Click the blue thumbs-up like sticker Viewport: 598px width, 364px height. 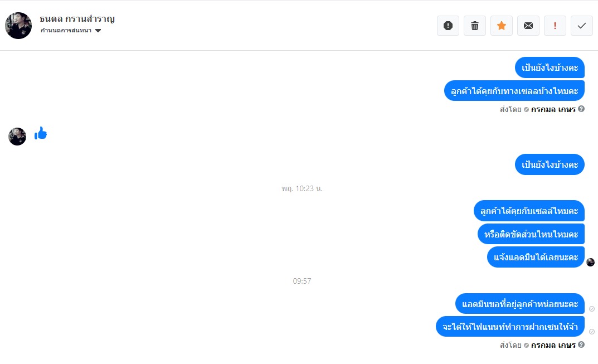[x=41, y=133]
